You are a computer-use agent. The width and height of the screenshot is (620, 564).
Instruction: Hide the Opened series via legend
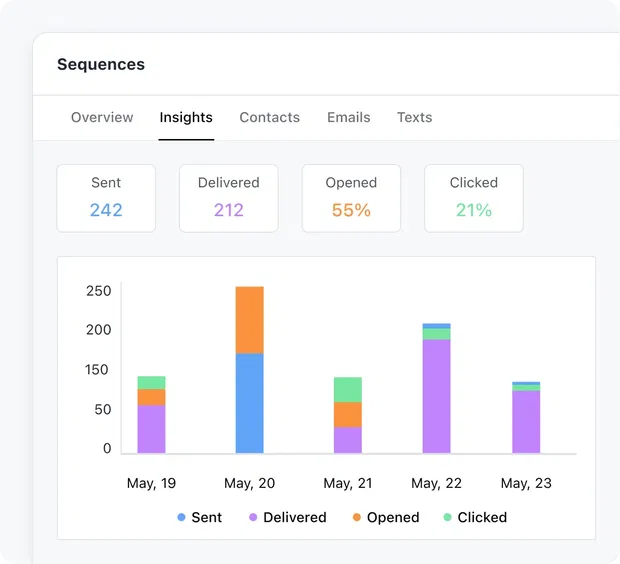coord(386,517)
